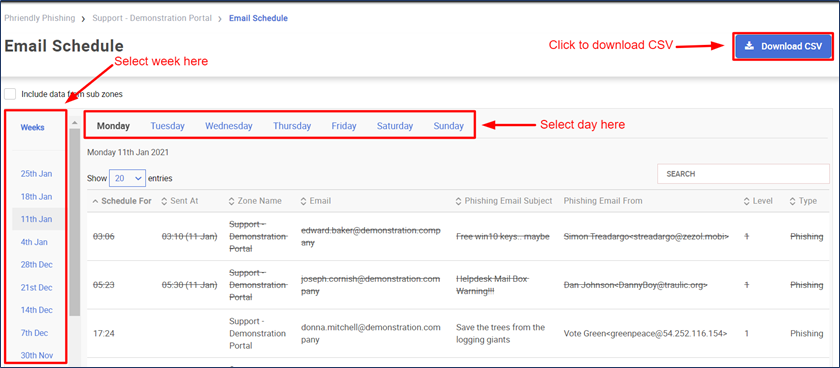Click the Dan Johnson sender cell
The height and width of the screenshot is (368, 840).
(x=635, y=285)
